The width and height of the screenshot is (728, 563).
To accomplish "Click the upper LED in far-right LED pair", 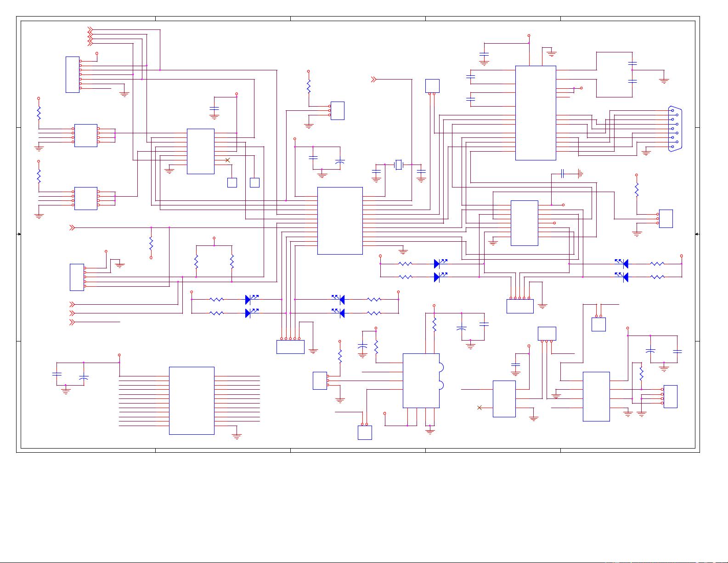I will (x=622, y=264).
